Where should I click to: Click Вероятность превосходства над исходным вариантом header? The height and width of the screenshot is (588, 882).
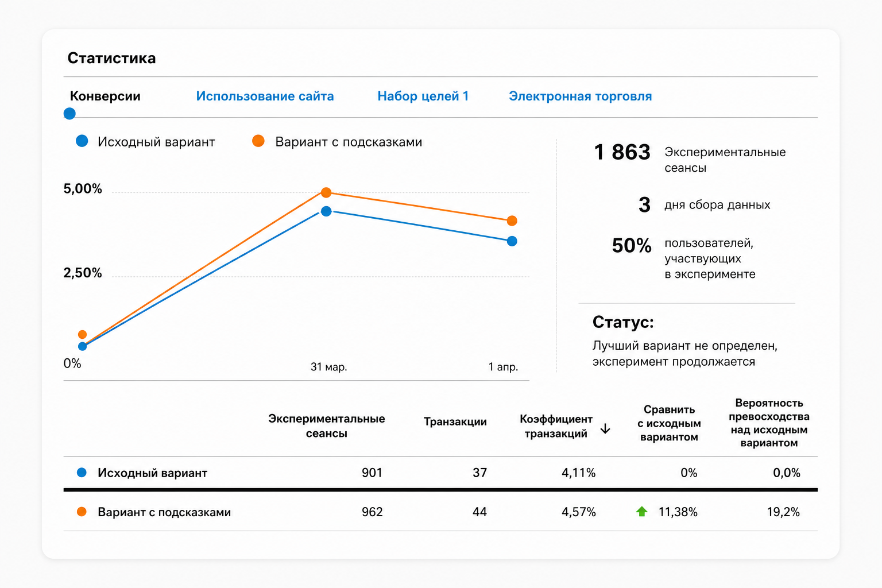point(769,423)
